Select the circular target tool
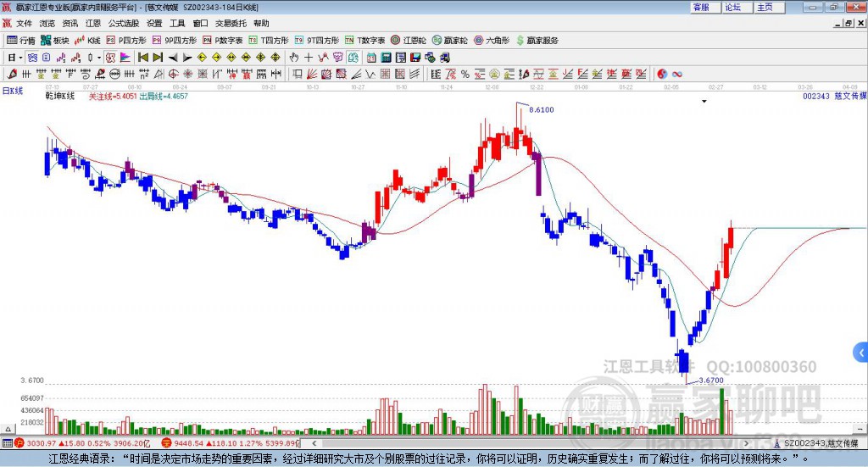The width and height of the screenshot is (868, 467). [173, 74]
